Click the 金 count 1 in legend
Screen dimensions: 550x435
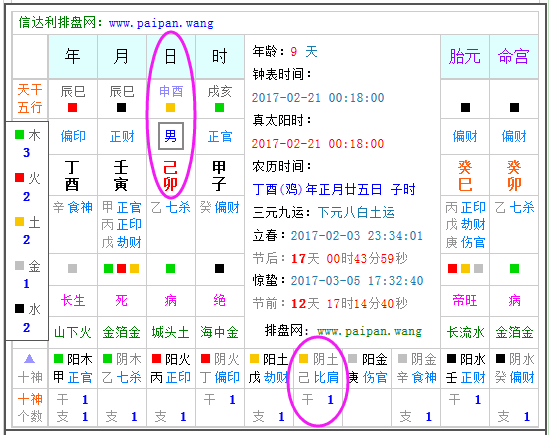26,283
